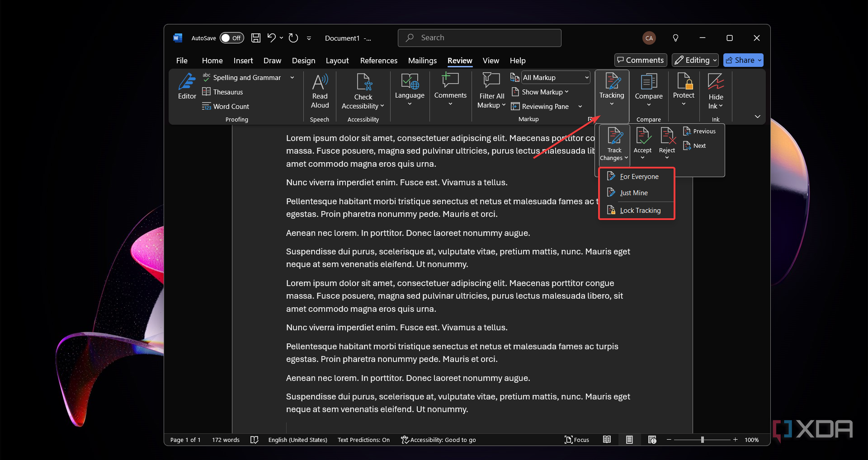Open the Track Changes dropdown arrow

pos(626,158)
